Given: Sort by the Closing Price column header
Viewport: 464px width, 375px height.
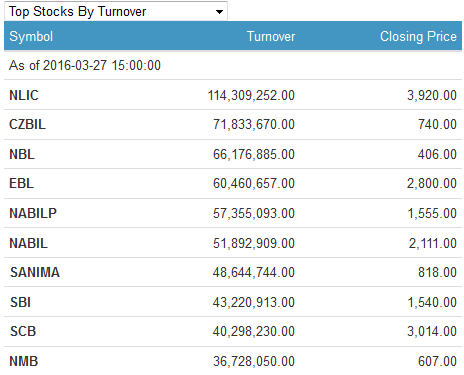Looking at the screenshot, I should point(418,36).
